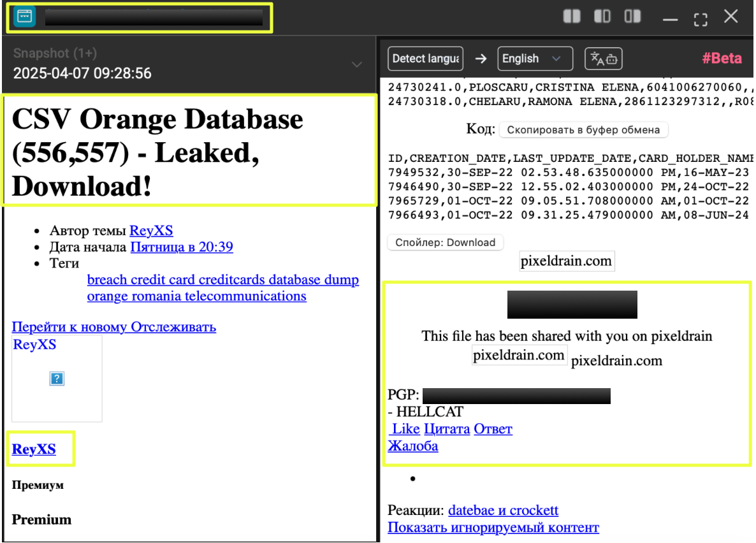Viewport: 756px width, 543px height.
Task: Click the 'Показать игнорируемый контент' link
Action: pos(493,527)
